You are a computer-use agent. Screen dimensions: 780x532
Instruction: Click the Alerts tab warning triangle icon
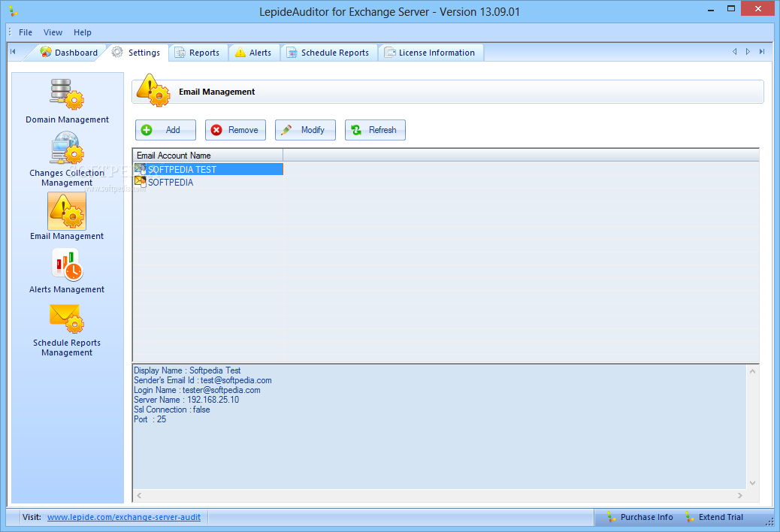240,52
